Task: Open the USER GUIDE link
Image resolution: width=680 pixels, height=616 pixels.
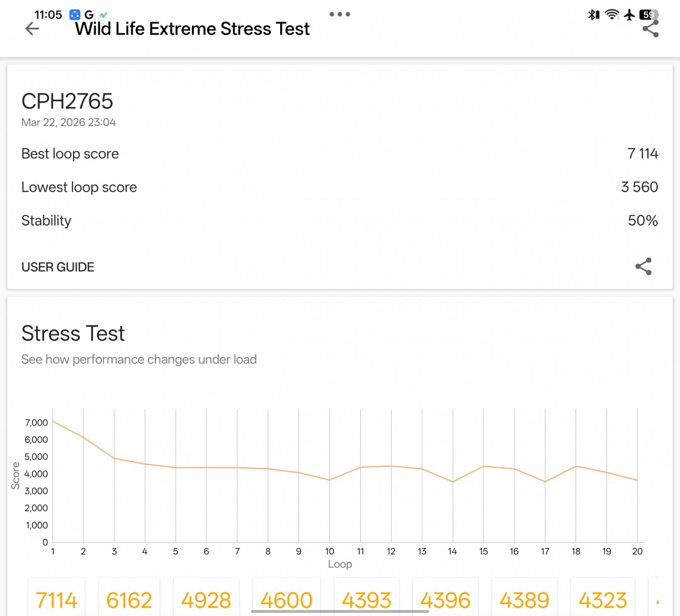Action: (58, 267)
